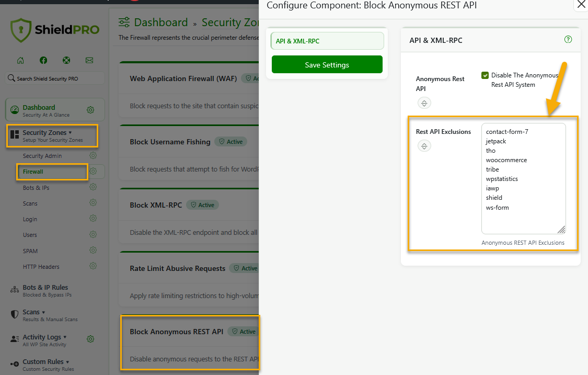Click the email envelope icon
This screenshot has width=588, height=375.
[89, 61]
